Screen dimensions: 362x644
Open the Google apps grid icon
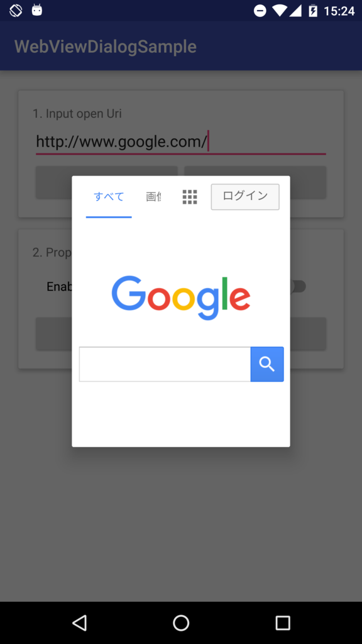point(190,197)
